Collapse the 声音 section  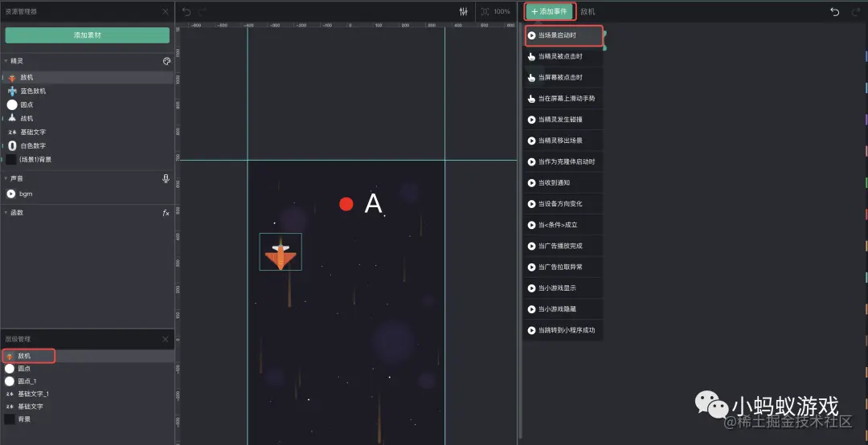pyautogui.click(x=6, y=178)
